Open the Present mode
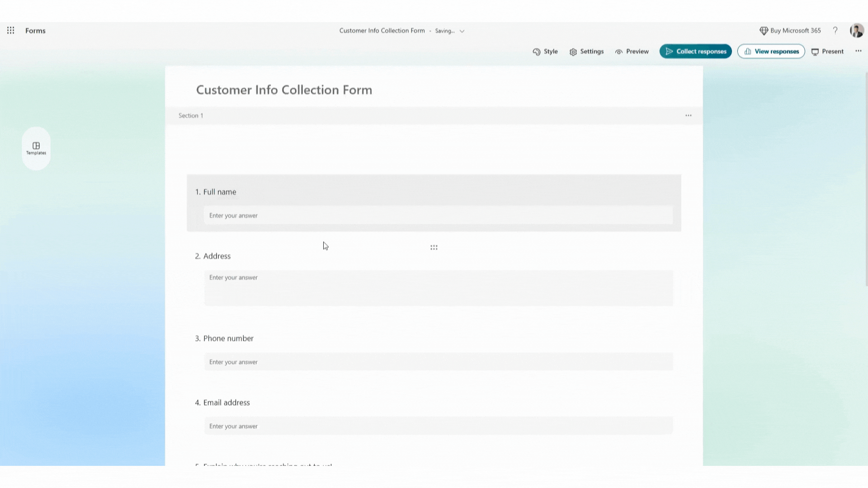This screenshot has width=868, height=488. 827,52
